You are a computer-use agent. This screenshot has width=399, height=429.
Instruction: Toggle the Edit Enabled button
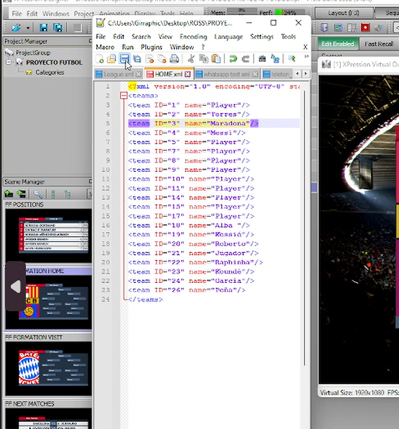pos(338,44)
